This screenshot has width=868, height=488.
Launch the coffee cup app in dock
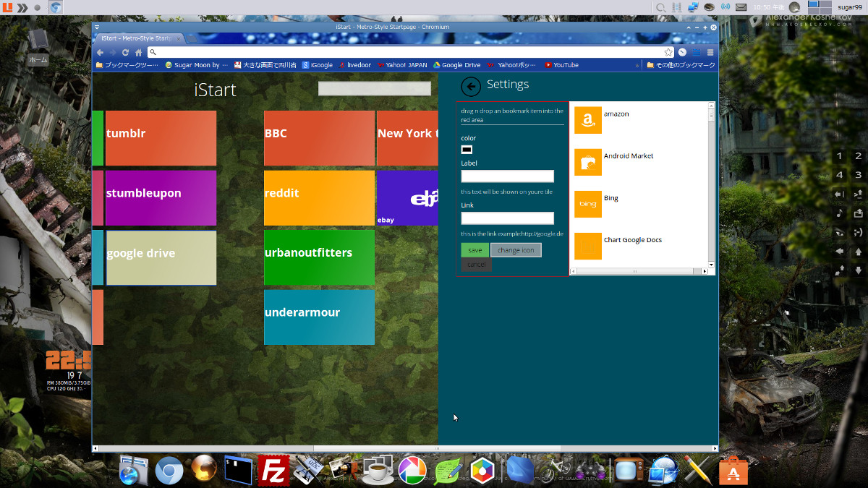pyautogui.click(x=377, y=471)
